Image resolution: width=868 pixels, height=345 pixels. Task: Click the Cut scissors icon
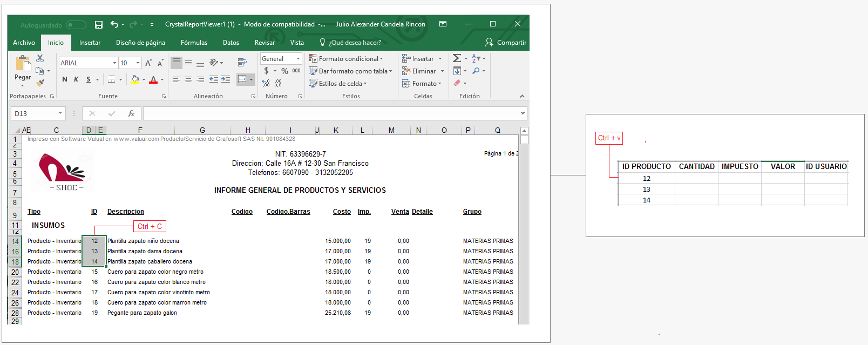(x=40, y=58)
